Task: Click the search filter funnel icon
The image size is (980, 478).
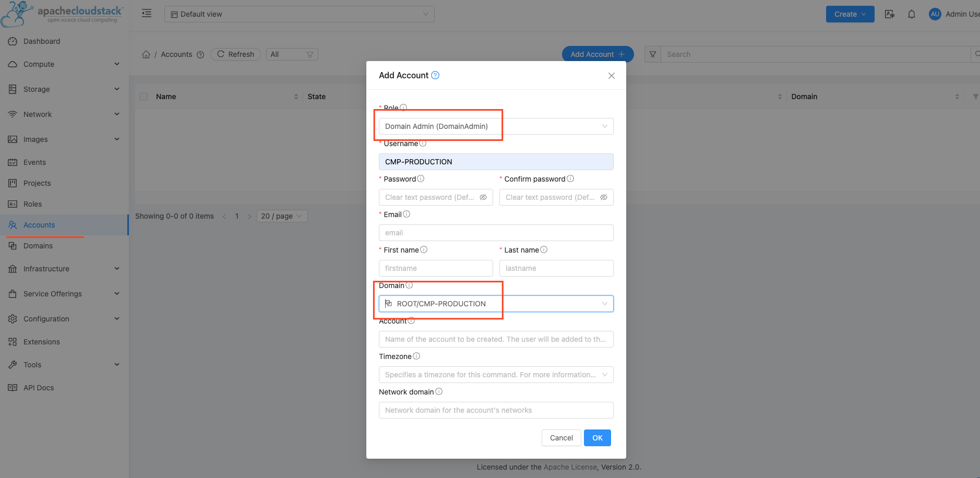Action: pyautogui.click(x=653, y=54)
